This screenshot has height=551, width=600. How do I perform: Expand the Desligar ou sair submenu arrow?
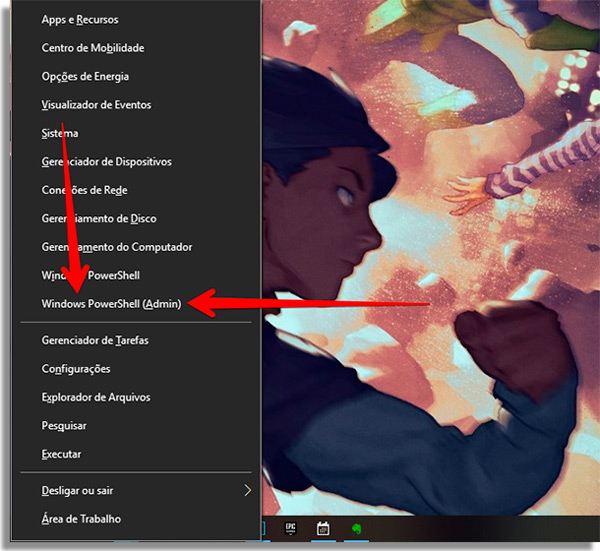click(x=248, y=490)
